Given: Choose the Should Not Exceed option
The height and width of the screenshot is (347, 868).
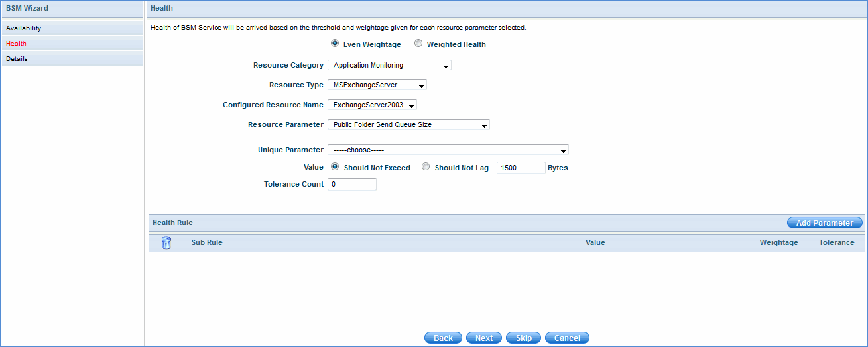Looking at the screenshot, I should coord(335,167).
